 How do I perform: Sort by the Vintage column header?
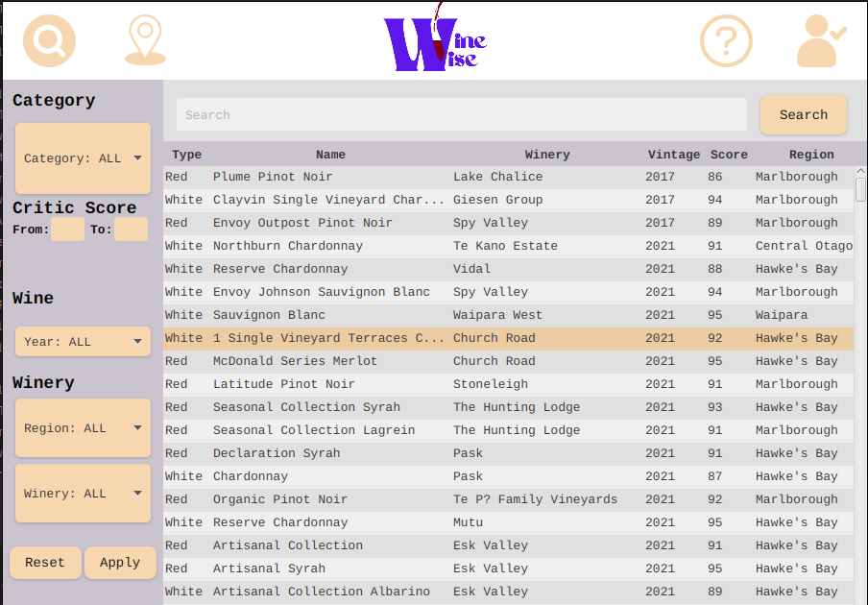674,155
